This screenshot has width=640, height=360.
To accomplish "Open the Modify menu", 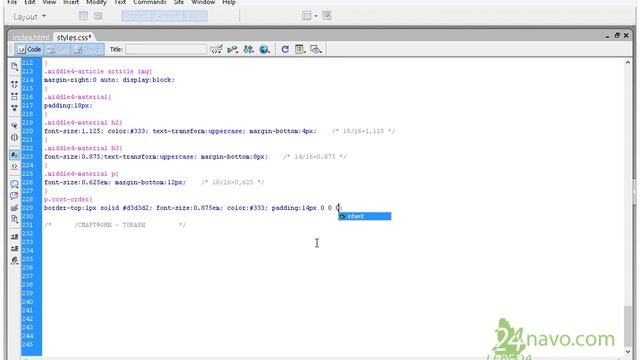I will point(96,2).
